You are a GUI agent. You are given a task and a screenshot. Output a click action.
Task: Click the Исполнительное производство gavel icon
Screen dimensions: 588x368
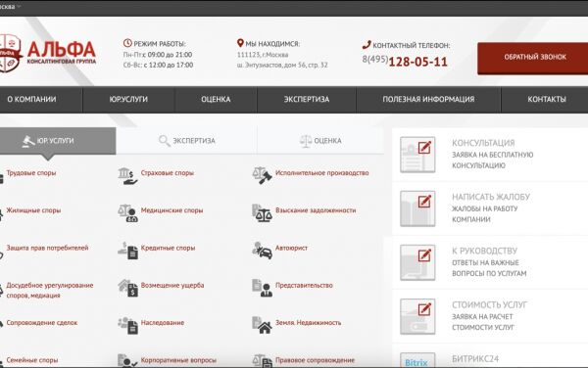point(262,175)
